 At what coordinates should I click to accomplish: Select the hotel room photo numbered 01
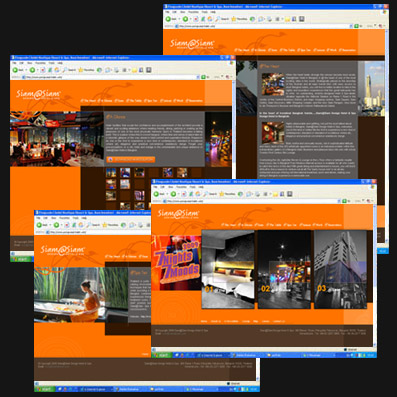coord(228,269)
